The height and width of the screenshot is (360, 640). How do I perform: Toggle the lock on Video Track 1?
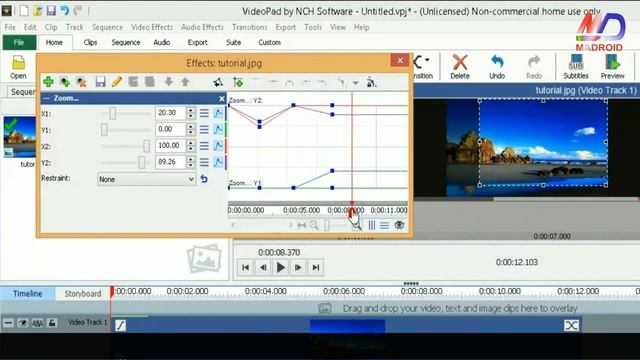pos(52,323)
